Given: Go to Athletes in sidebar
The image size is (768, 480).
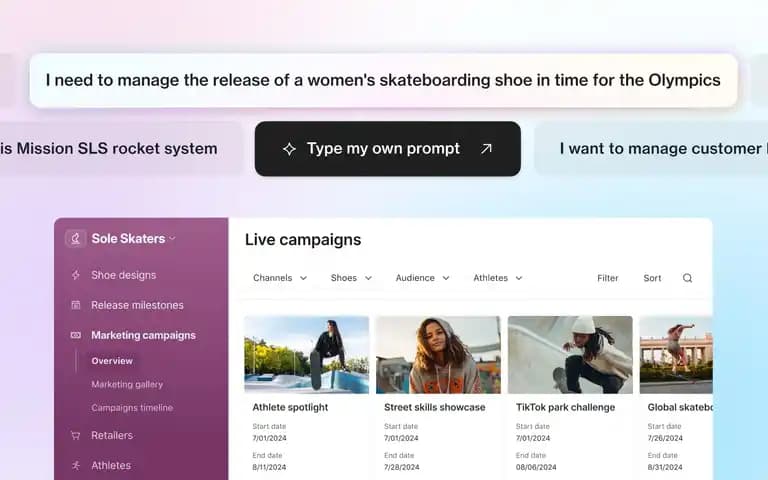Looking at the screenshot, I should pyautogui.click(x=111, y=465).
